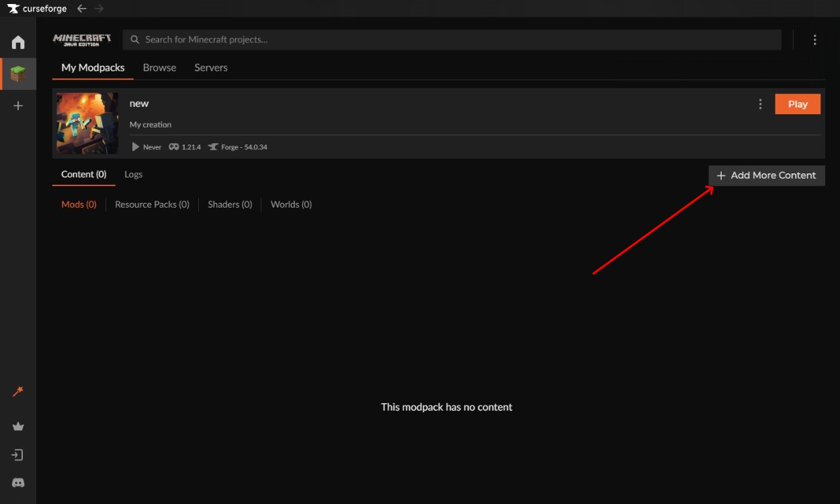
Task: Click the orange Play button
Action: point(798,104)
